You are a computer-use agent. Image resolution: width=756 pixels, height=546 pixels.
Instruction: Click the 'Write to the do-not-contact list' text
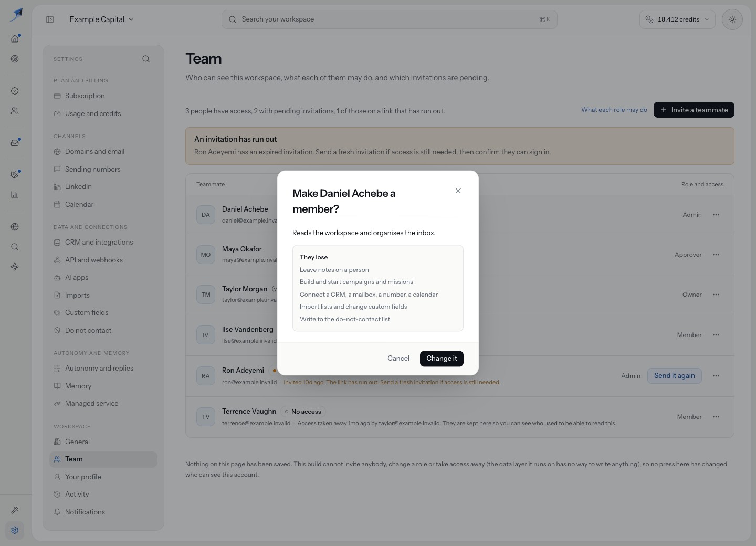(345, 319)
